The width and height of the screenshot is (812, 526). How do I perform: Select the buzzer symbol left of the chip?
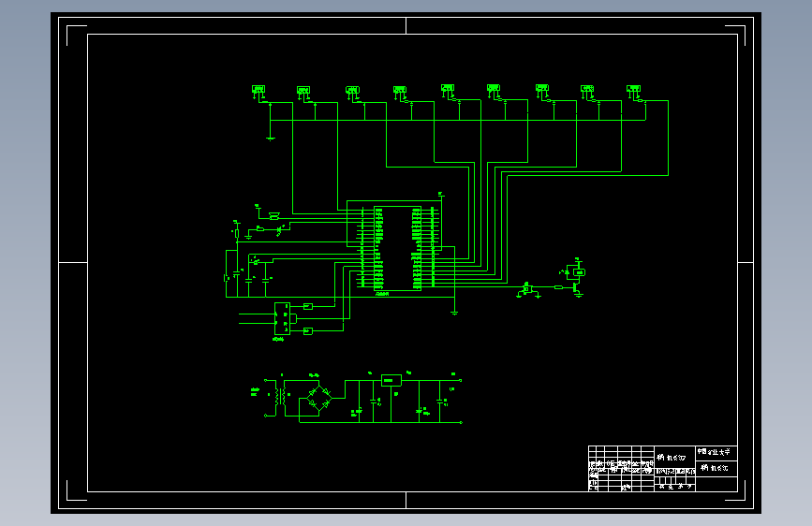point(274,216)
